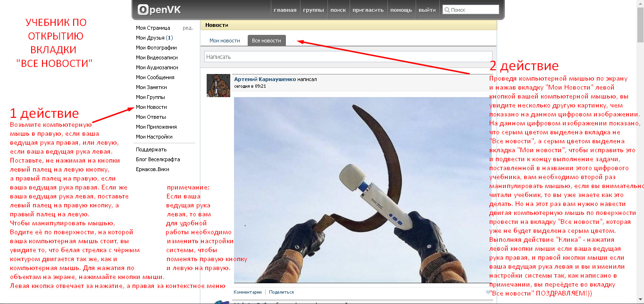Open Мои Фотографии in the sidebar

(x=156, y=48)
